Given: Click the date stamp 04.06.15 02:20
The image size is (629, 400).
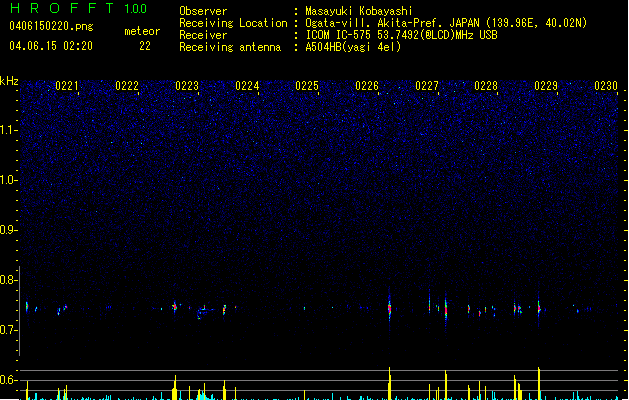Looking at the screenshot, I should point(51,46).
